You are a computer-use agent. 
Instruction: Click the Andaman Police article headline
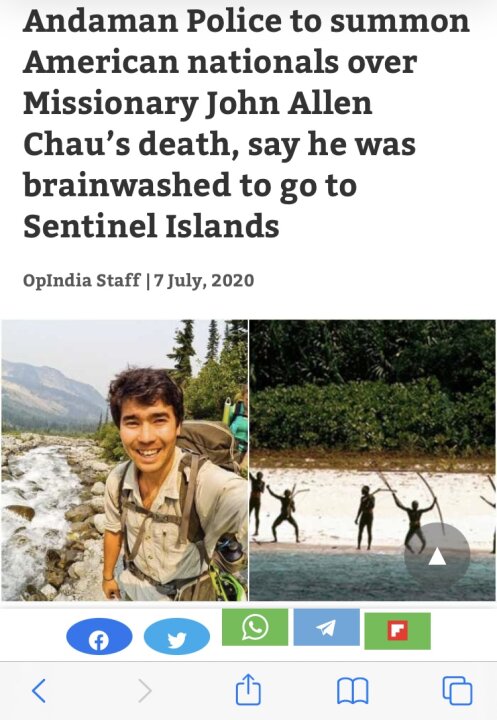coord(247,124)
